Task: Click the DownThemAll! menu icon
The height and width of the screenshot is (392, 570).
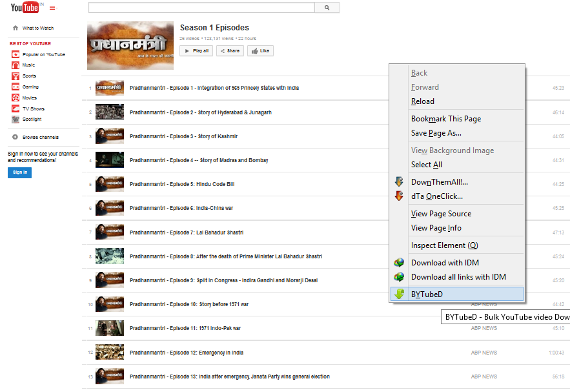Action: pyautogui.click(x=399, y=182)
